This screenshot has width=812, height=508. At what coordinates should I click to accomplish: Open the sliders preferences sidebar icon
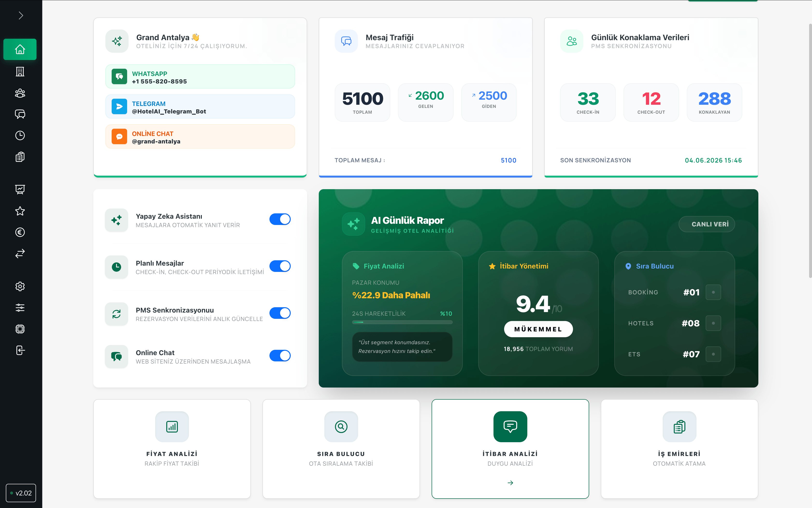(x=20, y=307)
